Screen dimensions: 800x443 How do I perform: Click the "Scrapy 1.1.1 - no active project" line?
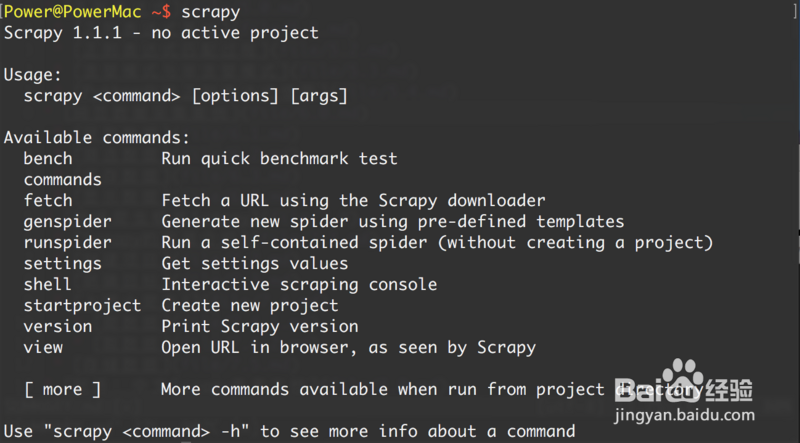tap(161, 32)
